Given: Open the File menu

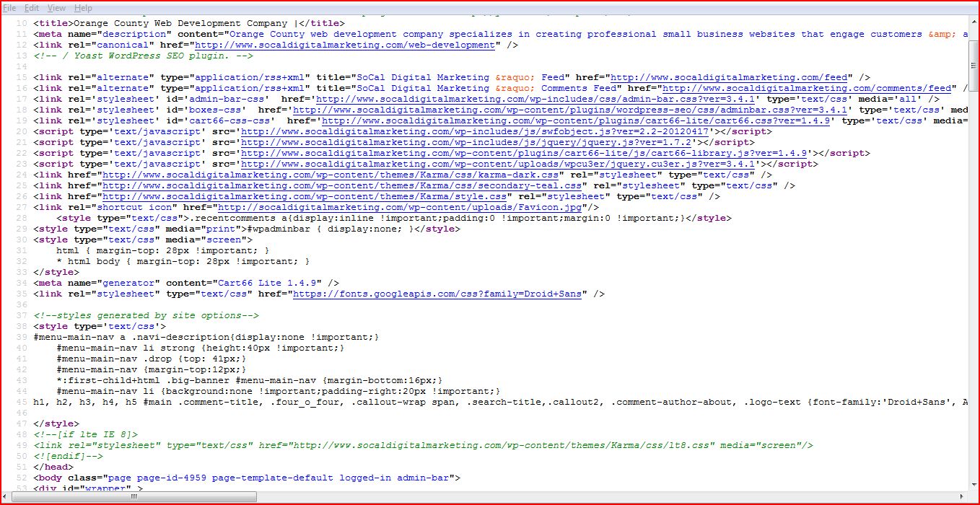Looking at the screenshot, I should (9, 8).
